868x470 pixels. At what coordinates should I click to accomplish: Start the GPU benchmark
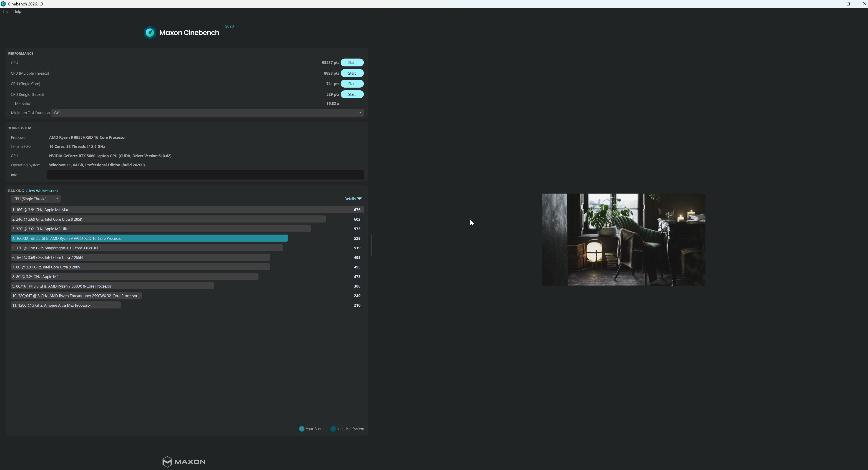pyautogui.click(x=352, y=63)
